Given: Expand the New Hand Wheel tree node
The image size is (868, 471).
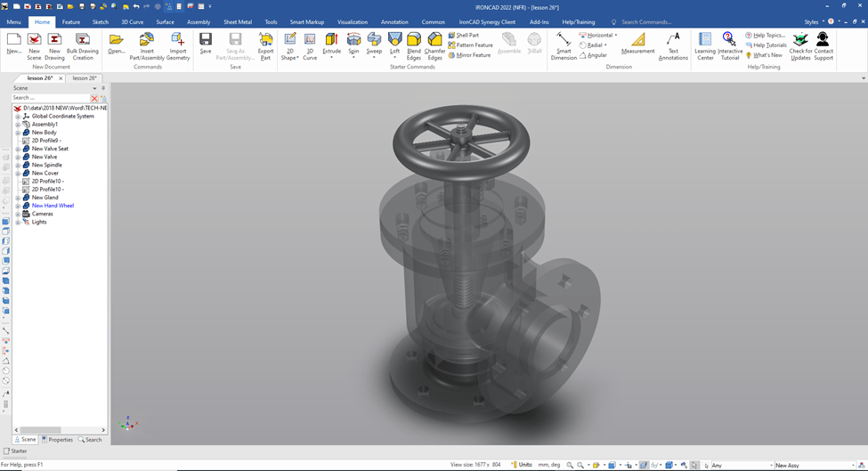Looking at the screenshot, I should 18,206.
